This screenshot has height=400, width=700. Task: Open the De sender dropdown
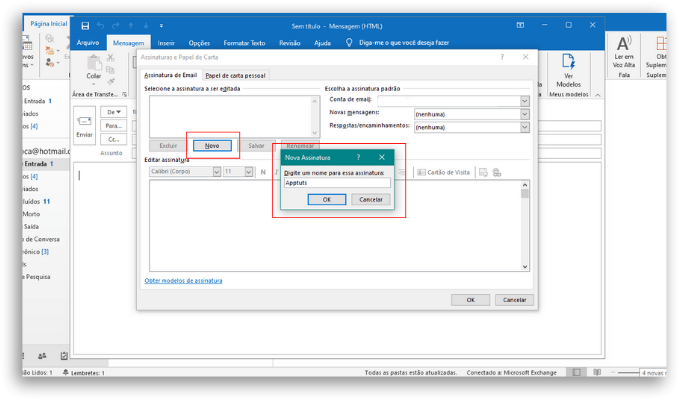tap(113, 112)
